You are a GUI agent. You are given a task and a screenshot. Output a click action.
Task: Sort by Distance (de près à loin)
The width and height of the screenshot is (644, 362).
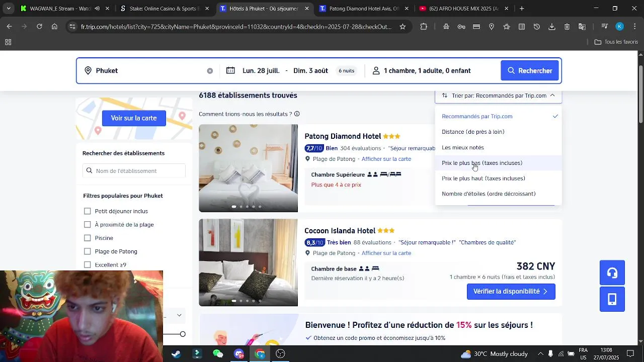coord(499,132)
